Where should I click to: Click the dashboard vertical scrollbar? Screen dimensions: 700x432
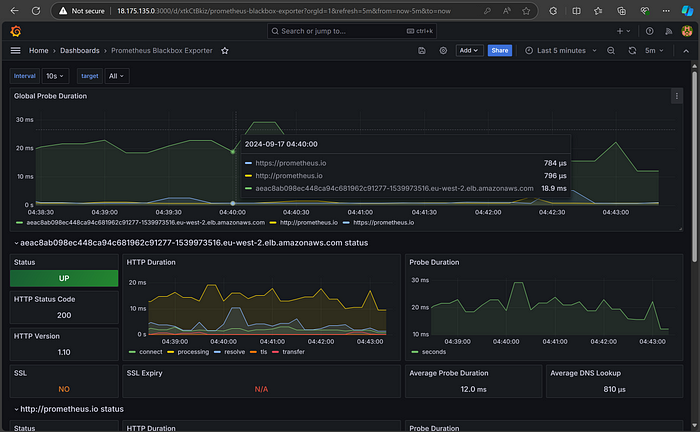click(x=694, y=166)
